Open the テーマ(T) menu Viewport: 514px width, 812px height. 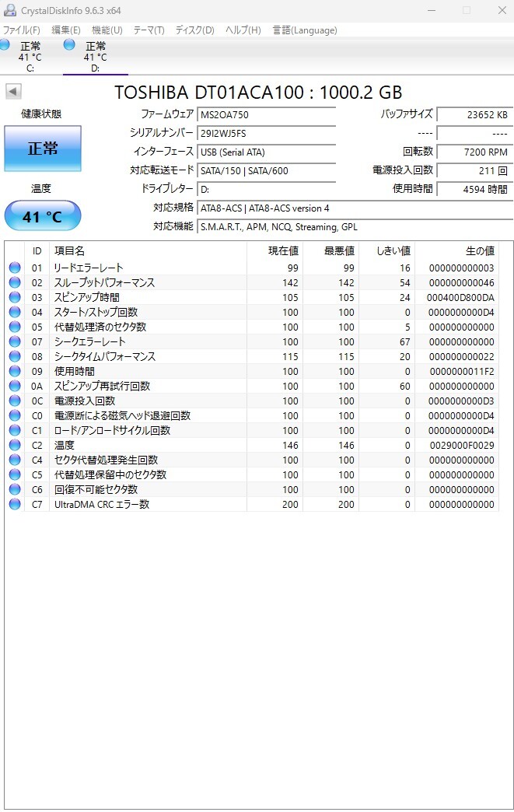pos(149,30)
